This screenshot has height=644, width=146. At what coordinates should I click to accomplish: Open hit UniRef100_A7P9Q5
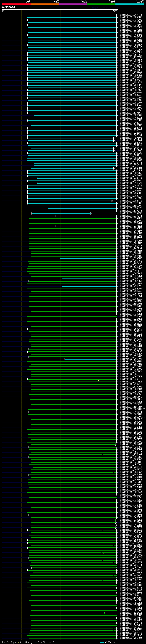[x=131, y=20]
